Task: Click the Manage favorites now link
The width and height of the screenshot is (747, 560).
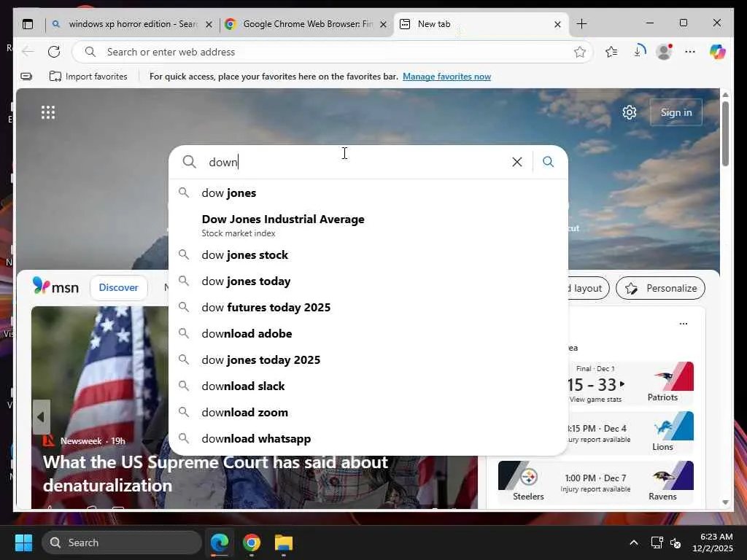Action: pos(446,77)
